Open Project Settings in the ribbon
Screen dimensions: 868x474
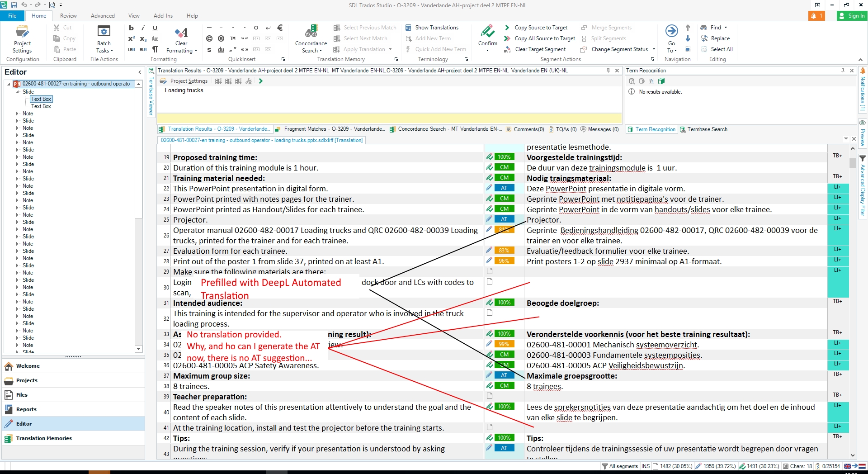(x=22, y=39)
